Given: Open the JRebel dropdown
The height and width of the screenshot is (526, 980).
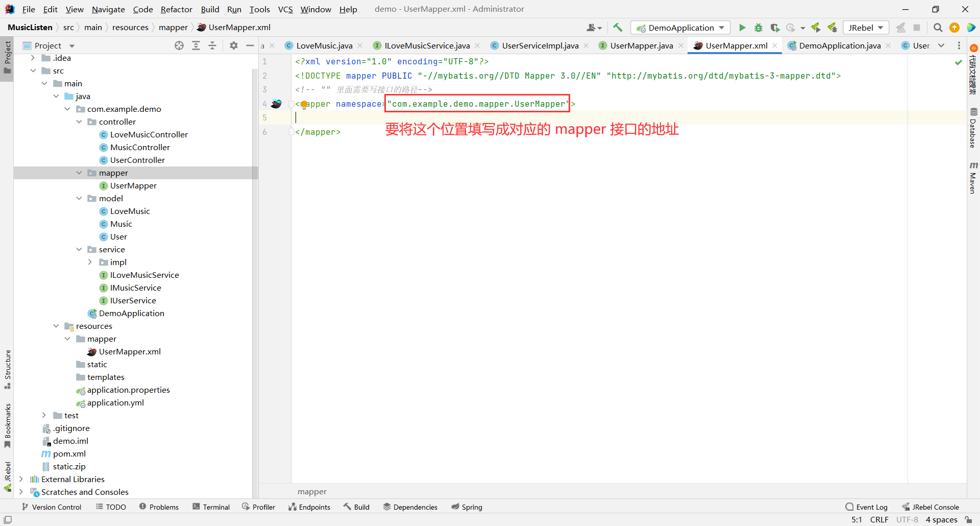Looking at the screenshot, I should pos(866,28).
